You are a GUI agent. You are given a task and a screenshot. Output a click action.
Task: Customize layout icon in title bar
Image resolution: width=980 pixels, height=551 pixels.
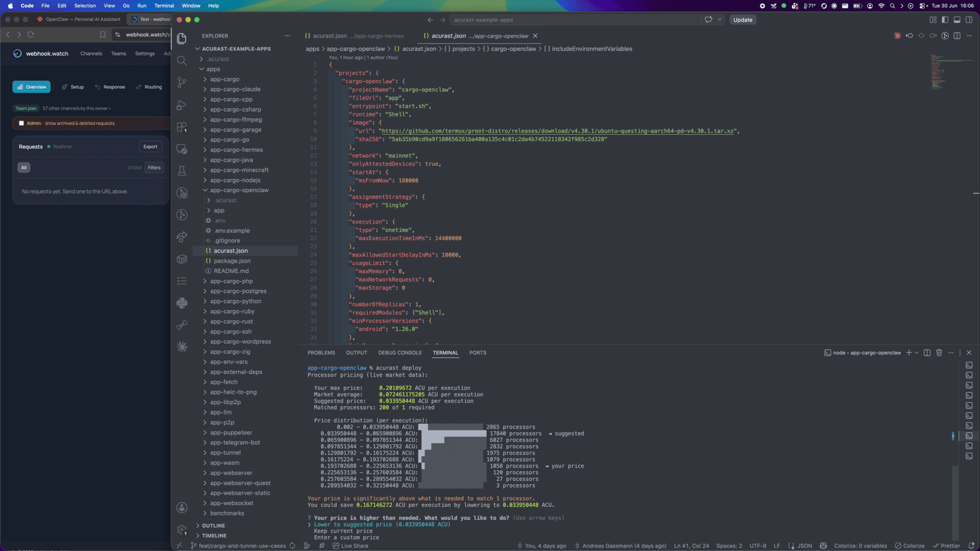point(933,20)
